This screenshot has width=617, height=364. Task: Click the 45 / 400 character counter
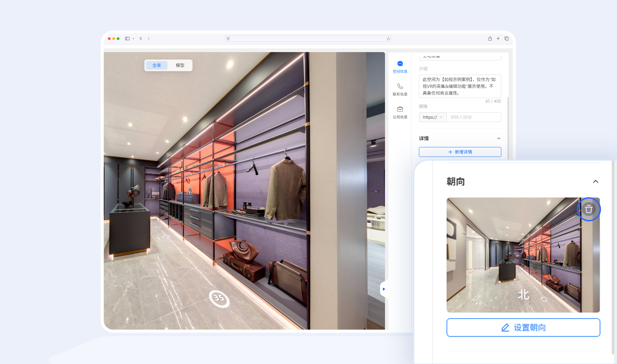coord(493,101)
